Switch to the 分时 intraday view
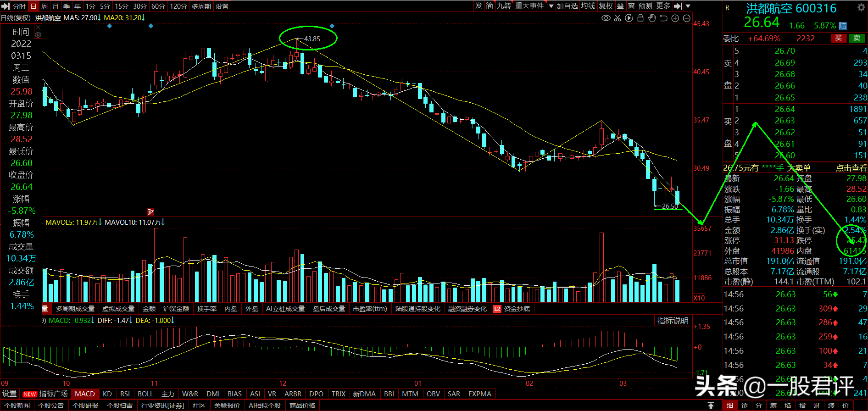868x411 pixels. tap(19, 6)
